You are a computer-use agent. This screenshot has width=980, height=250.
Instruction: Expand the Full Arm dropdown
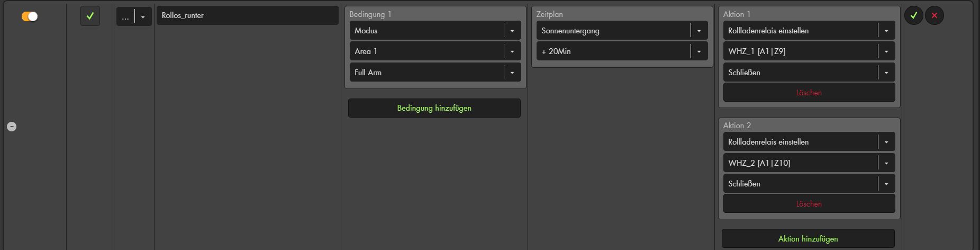pyautogui.click(x=435, y=73)
